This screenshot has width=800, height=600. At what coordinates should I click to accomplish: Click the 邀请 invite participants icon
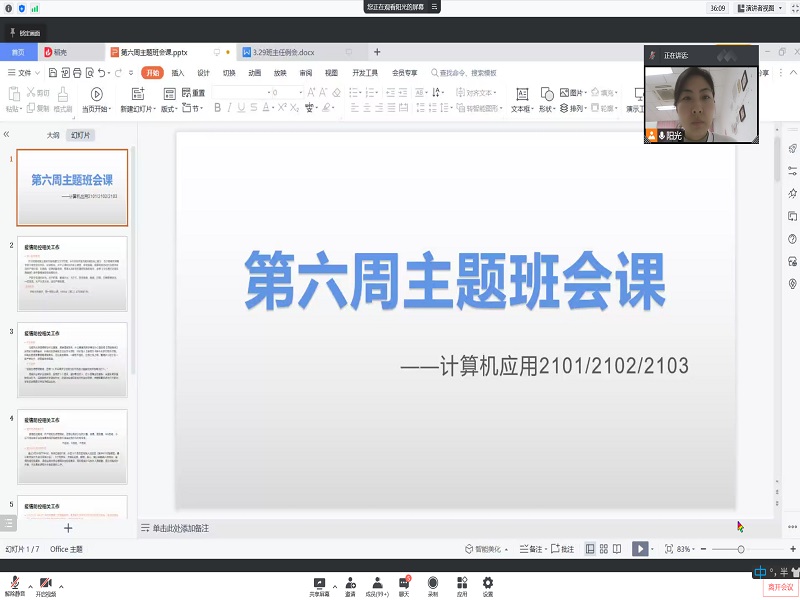(x=349, y=582)
